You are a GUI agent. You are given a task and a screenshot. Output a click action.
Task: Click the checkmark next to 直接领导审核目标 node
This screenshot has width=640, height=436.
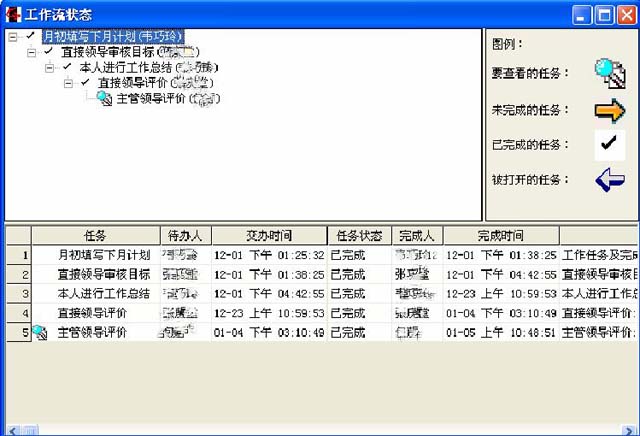48,51
